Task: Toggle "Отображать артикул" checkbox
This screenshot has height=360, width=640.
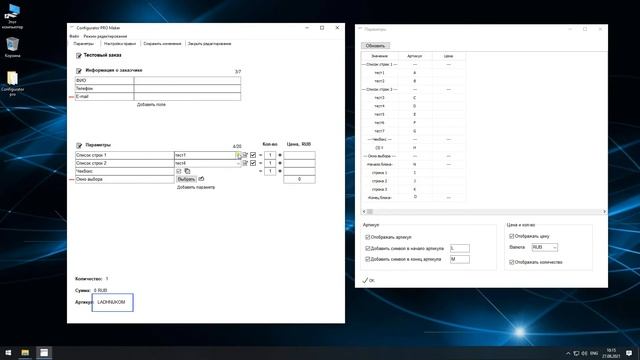Action: 367,237
